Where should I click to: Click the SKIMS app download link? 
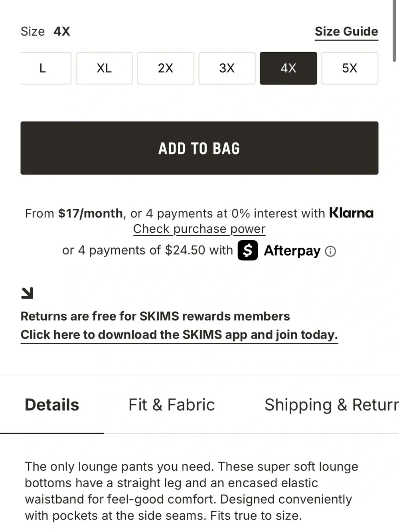(179, 334)
